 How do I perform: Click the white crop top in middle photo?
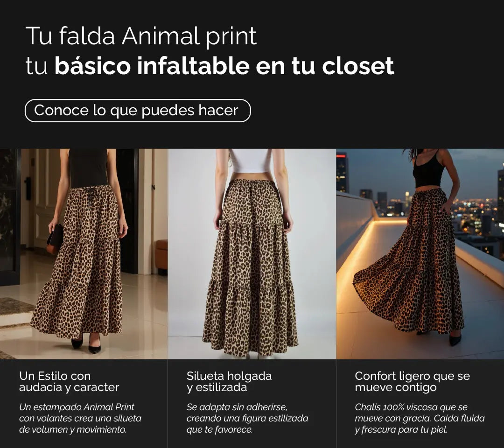(250, 161)
